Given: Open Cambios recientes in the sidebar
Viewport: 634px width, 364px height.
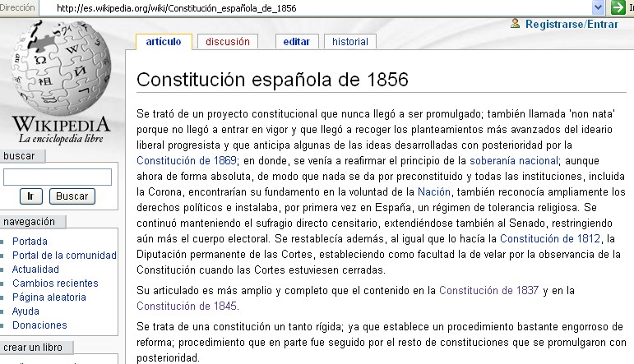Looking at the screenshot, I should click(x=55, y=283).
